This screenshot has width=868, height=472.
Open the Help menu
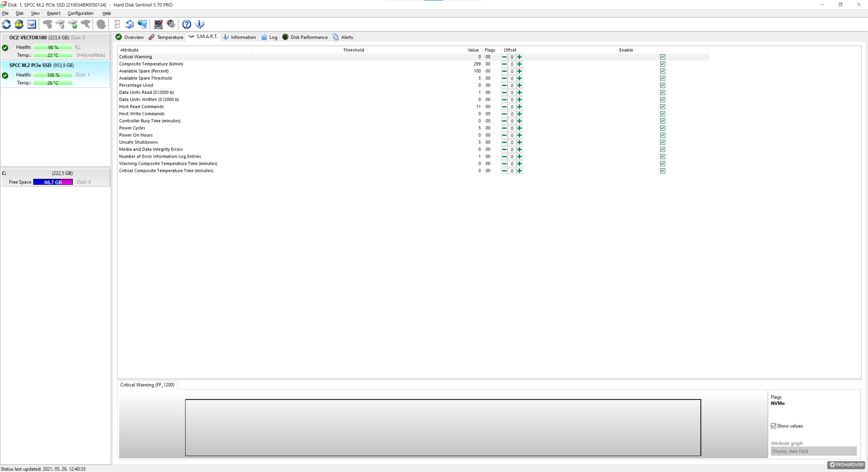pos(106,13)
